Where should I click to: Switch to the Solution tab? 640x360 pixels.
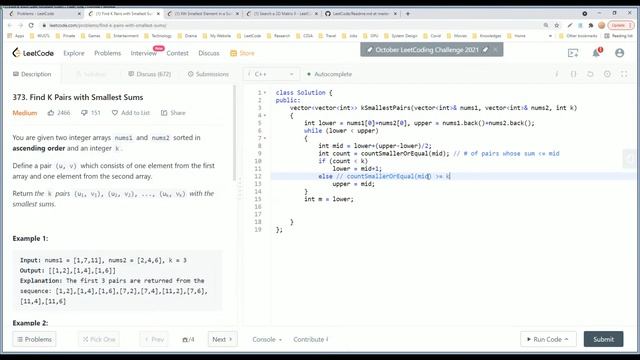91,74
